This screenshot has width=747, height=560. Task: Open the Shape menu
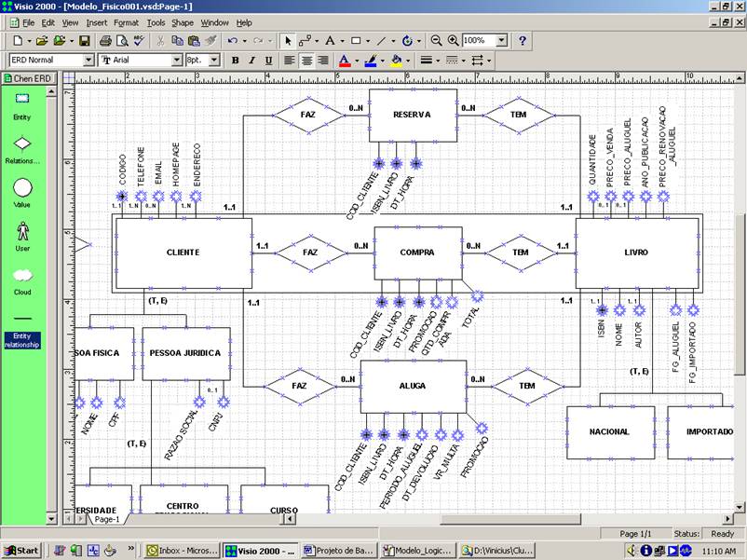pos(183,22)
